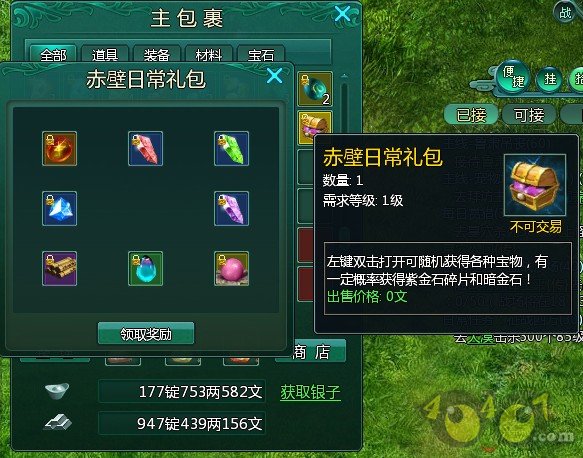This screenshot has width=583, height=458.
Task: Click the 领取奖励 claim reward button
Action: (146, 333)
